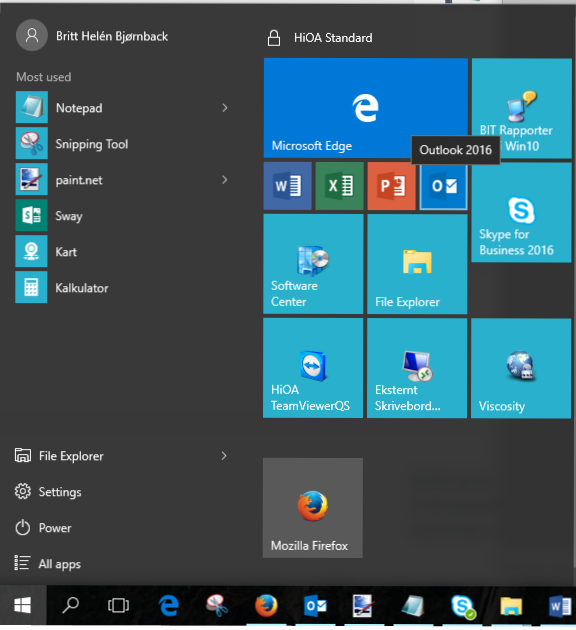Screen dimensions: 576x630
Task: Open the Software Center tile
Action: tap(313, 264)
